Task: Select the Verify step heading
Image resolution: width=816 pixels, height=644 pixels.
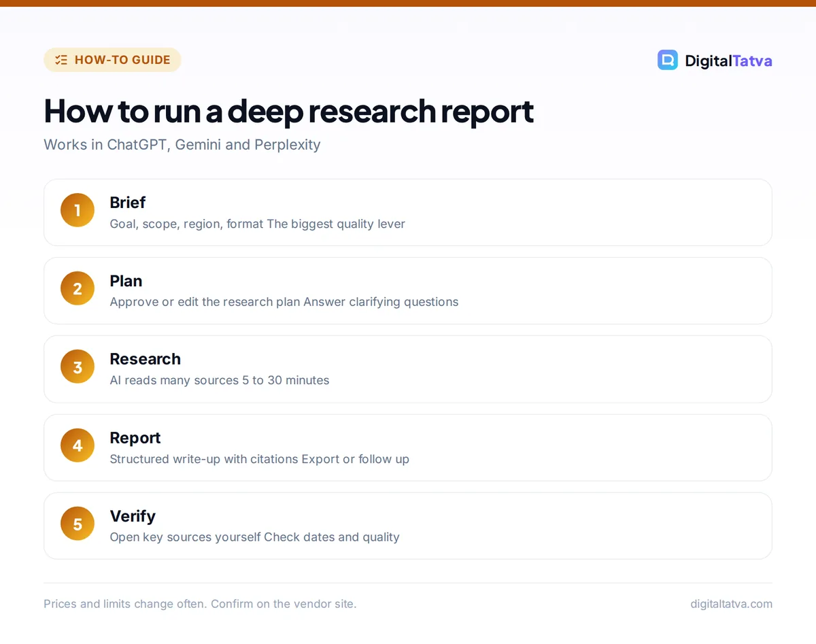Action: (133, 516)
